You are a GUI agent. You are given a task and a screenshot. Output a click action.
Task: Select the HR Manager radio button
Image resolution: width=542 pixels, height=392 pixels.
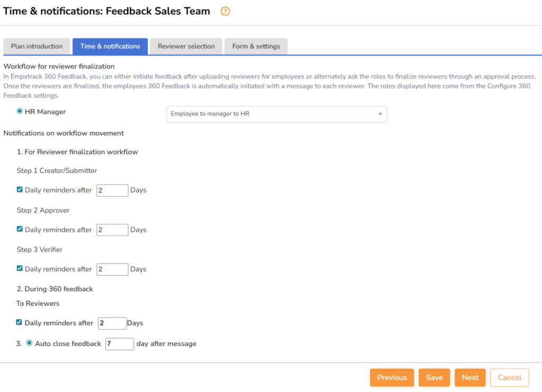(20, 111)
